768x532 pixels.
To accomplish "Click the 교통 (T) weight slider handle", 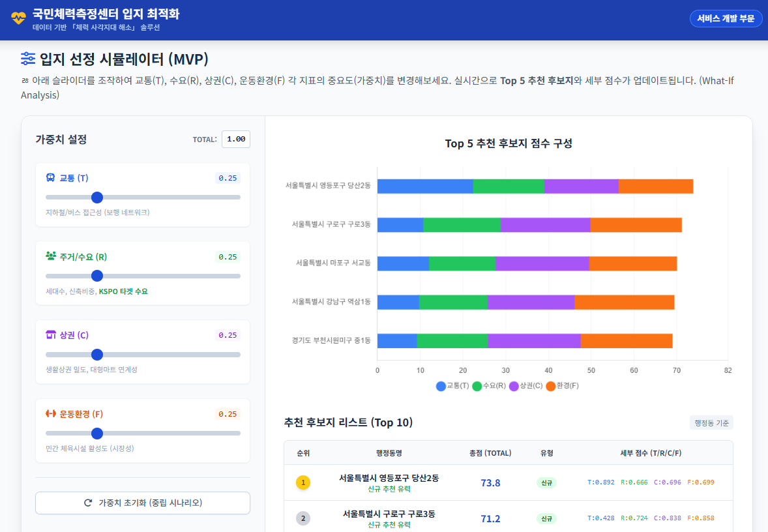I will (97, 198).
